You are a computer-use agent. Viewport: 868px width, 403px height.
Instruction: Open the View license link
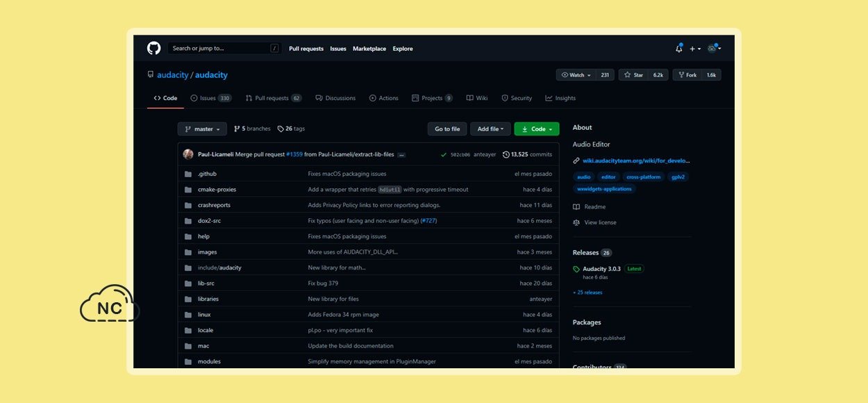click(x=594, y=222)
